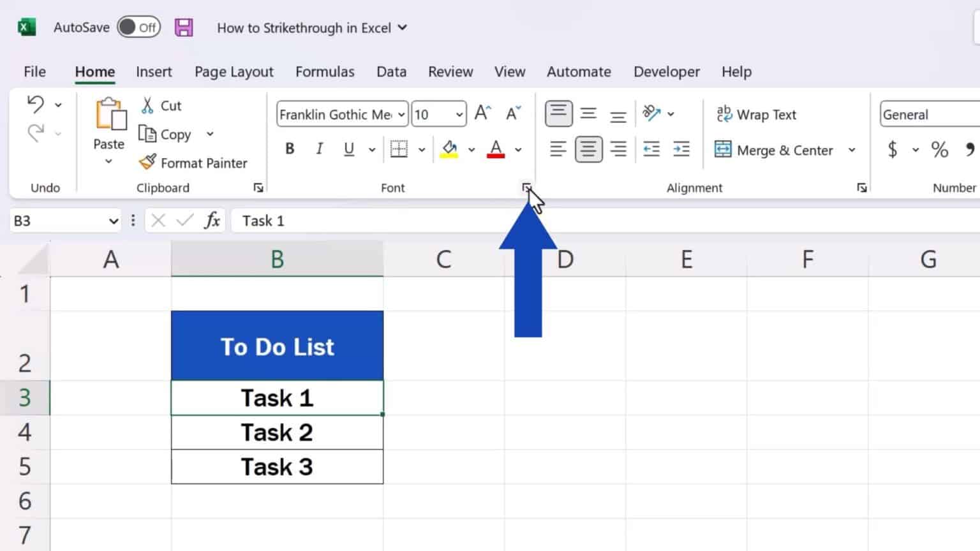
Task: Toggle center alignment for Task 1
Action: 588,149
